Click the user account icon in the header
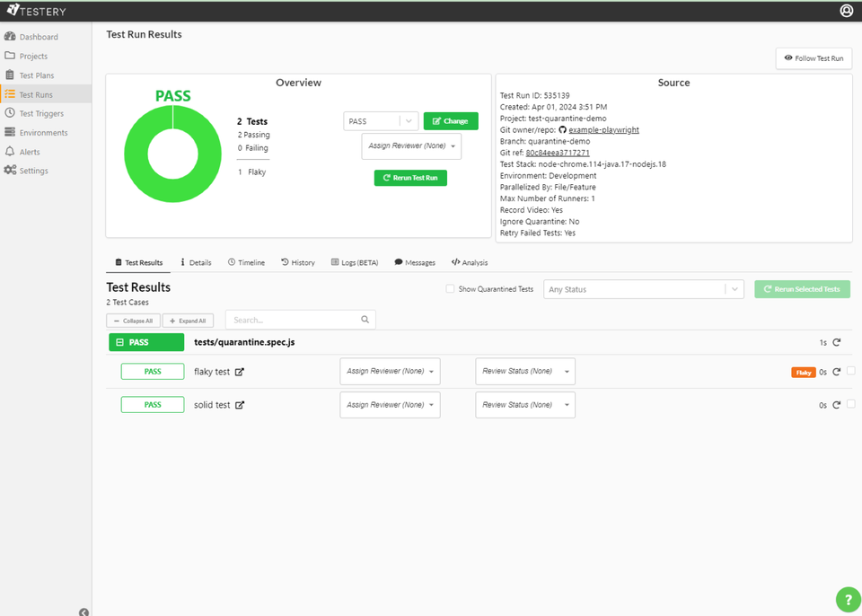Screen dimensions: 862x616 click(846, 10)
